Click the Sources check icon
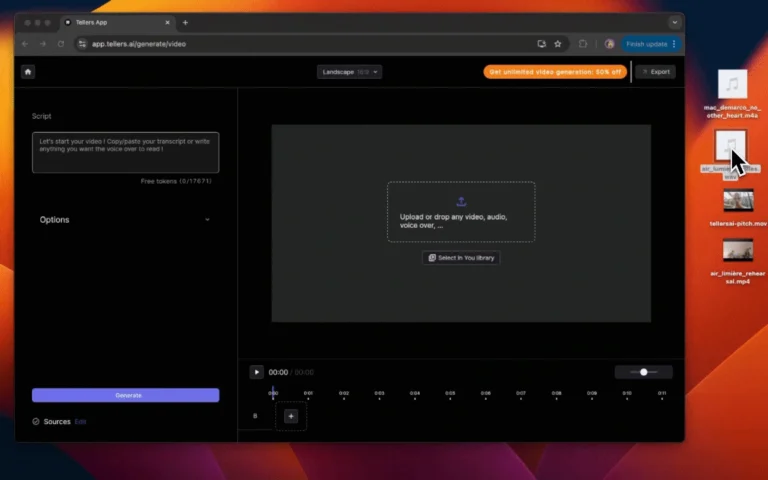 point(36,422)
